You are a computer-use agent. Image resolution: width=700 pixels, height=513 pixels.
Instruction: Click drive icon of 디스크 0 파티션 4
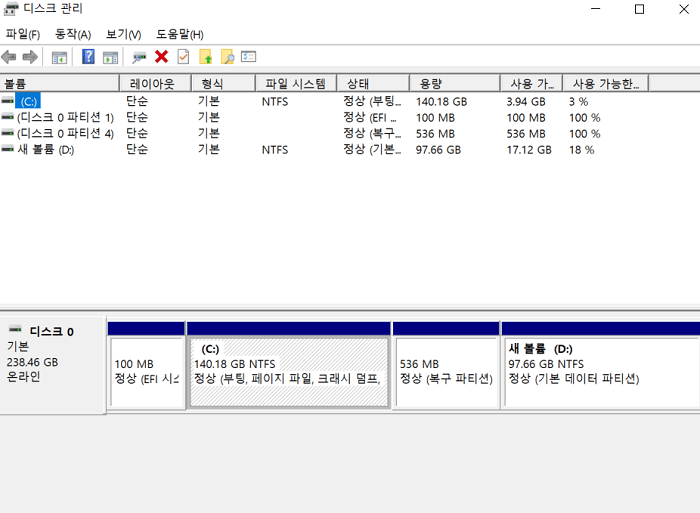click(8, 133)
